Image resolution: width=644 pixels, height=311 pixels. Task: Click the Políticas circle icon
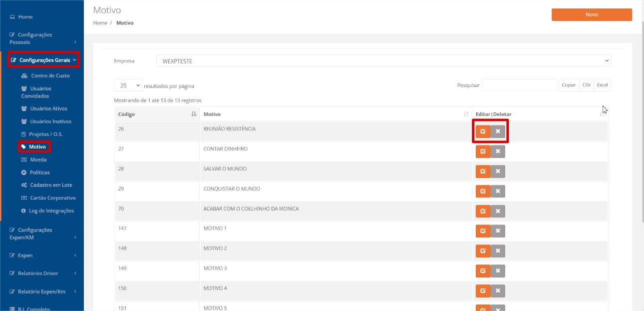click(x=24, y=172)
